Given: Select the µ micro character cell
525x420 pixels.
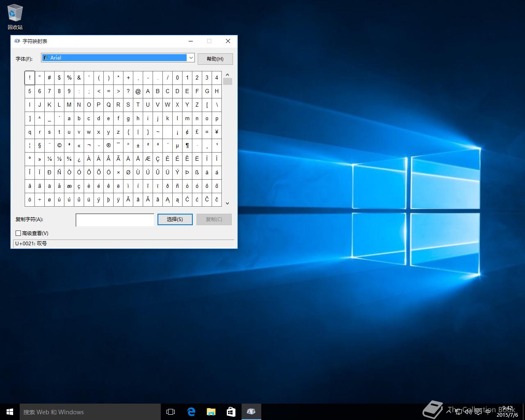Looking at the screenshot, I should click(x=177, y=145).
